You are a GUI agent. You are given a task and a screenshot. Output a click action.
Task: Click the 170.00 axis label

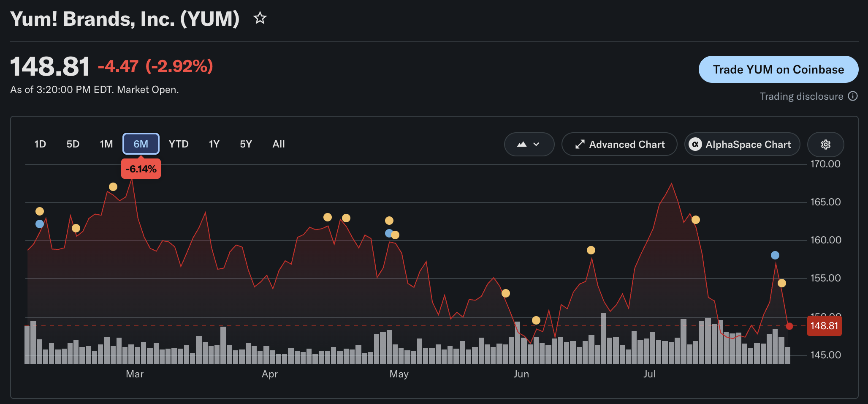(x=825, y=164)
